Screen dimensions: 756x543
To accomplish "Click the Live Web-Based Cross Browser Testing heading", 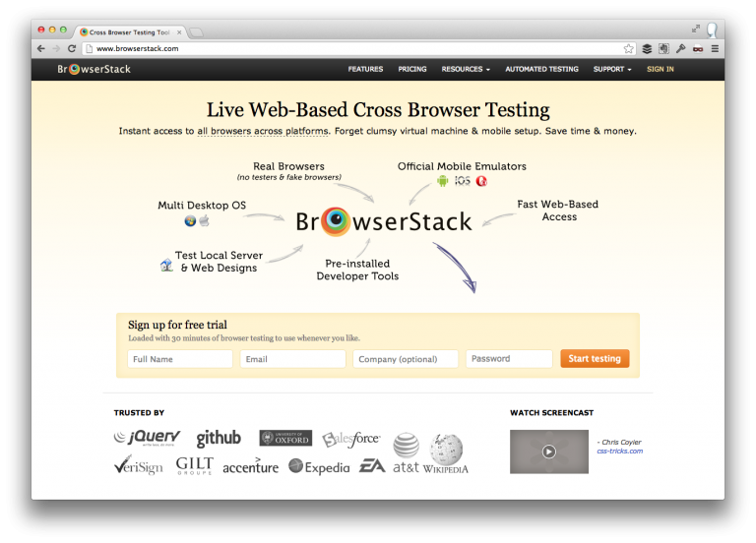I will click(378, 110).
